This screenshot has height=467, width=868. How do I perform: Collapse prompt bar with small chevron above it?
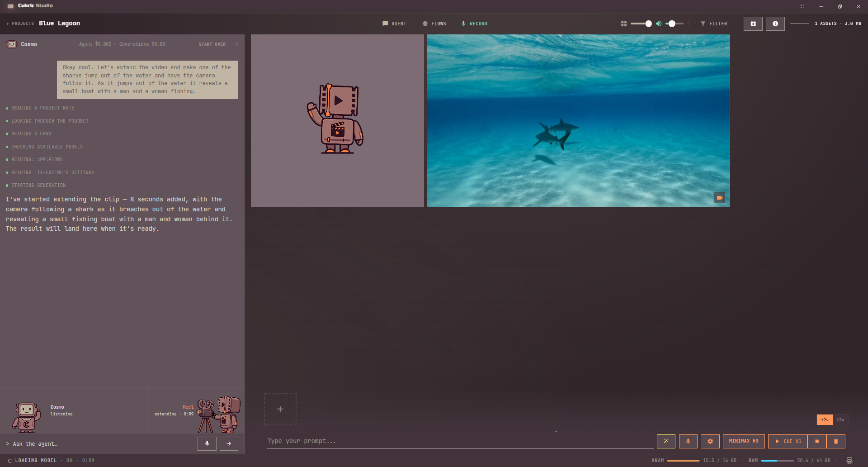pyautogui.click(x=556, y=431)
